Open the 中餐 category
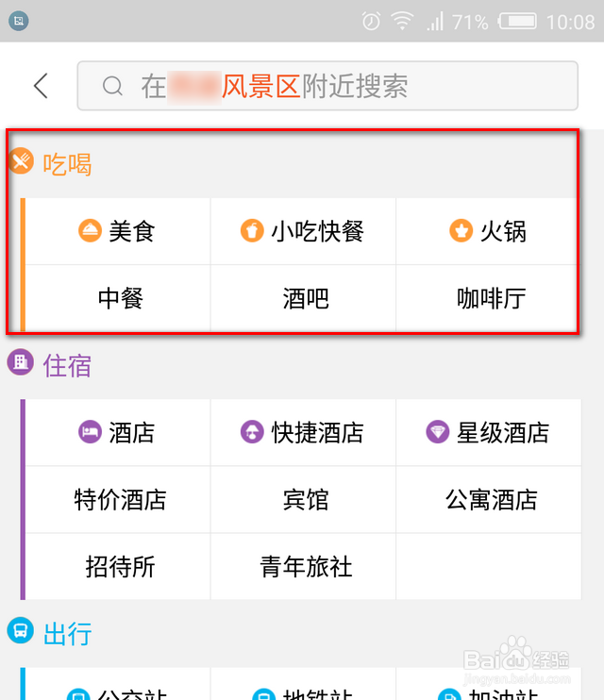Screen dimensions: 604x700 pos(120,298)
